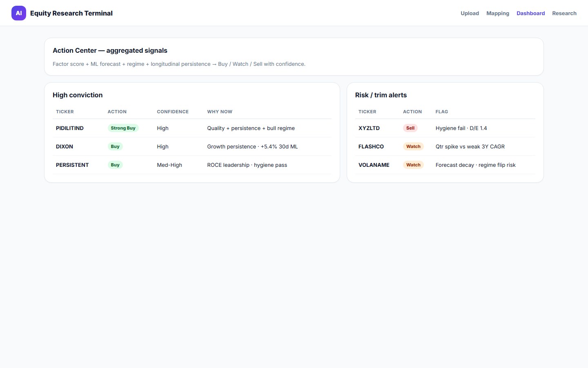The image size is (588, 368).
Task: Click 'Hygiene fail · D/E 1.4' flag
Action: (x=461, y=128)
